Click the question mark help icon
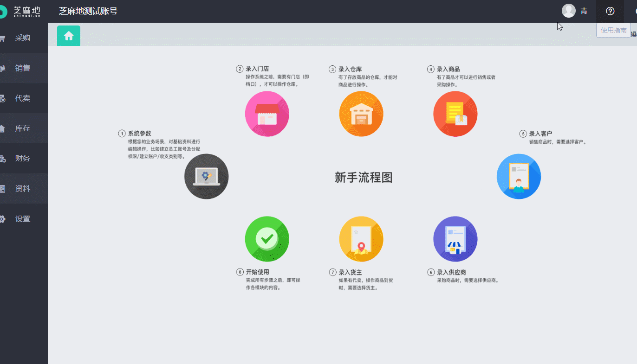Screen dimensions: 637x364 pyautogui.click(x=611, y=11)
